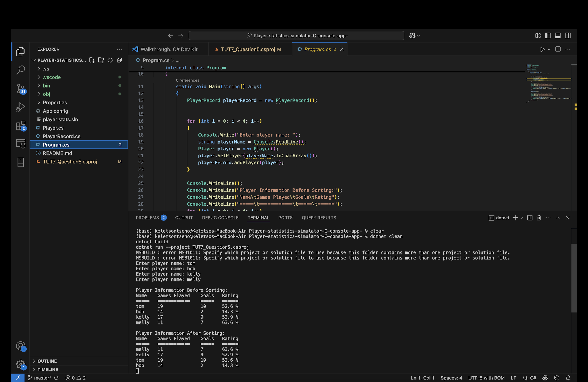
Task: Go back in editor navigation history
Action: 170,36
